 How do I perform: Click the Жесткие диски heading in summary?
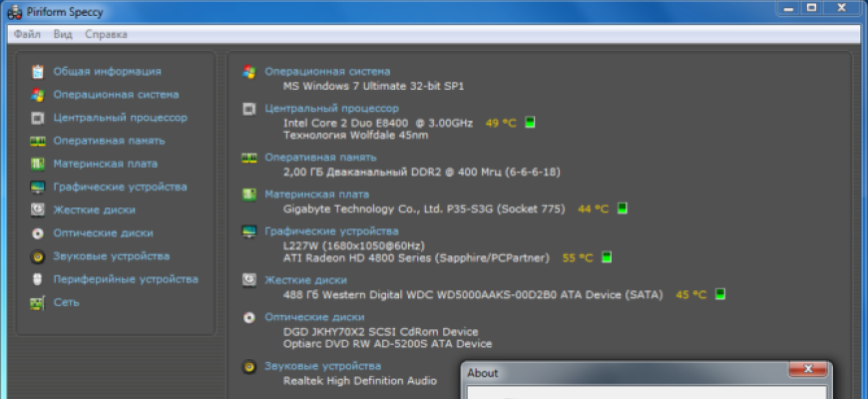305,280
